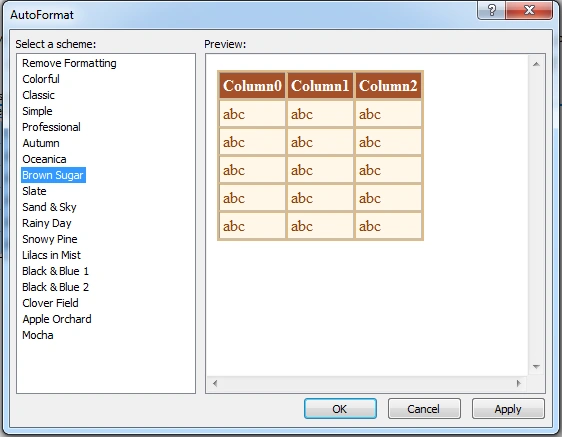Select the Apple Orchard scheme
The image size is (562, 437).
[x=57, y=319]
